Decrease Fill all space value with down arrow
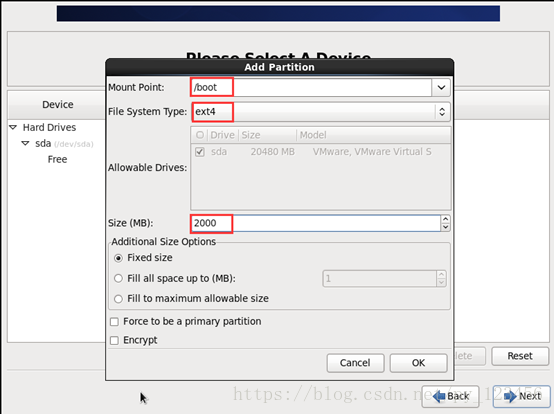 (441, 283)
